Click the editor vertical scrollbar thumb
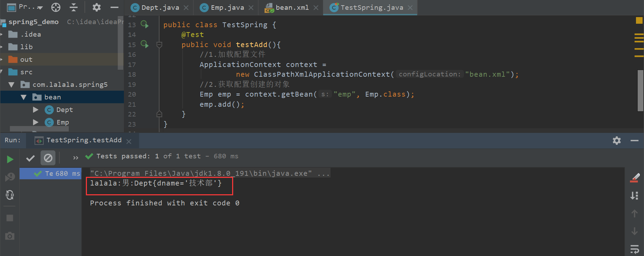This screenshot has height=256, width=644. pos(641,90)
